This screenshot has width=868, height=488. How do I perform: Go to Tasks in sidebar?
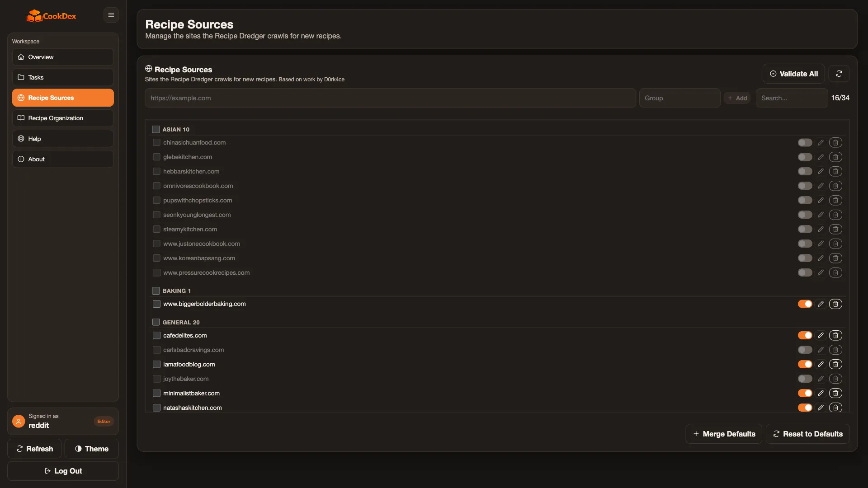(x=63, y=77)
